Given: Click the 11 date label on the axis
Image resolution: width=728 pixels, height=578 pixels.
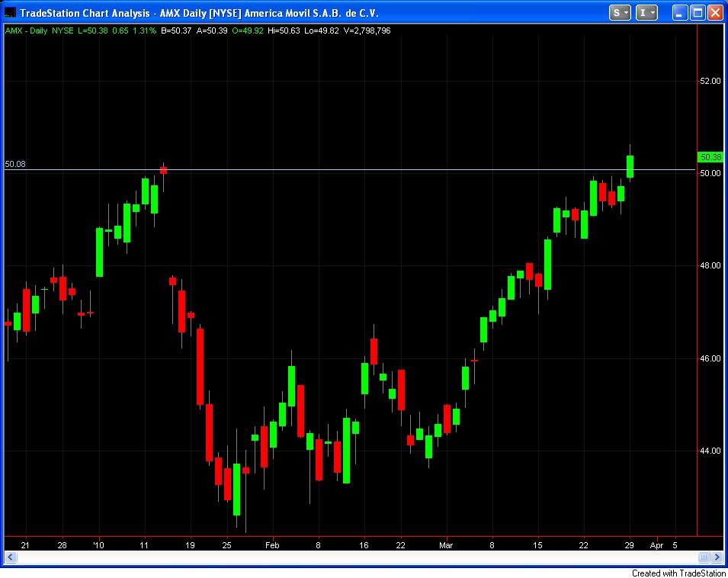Looking at the screenshot, I should 144,545.
